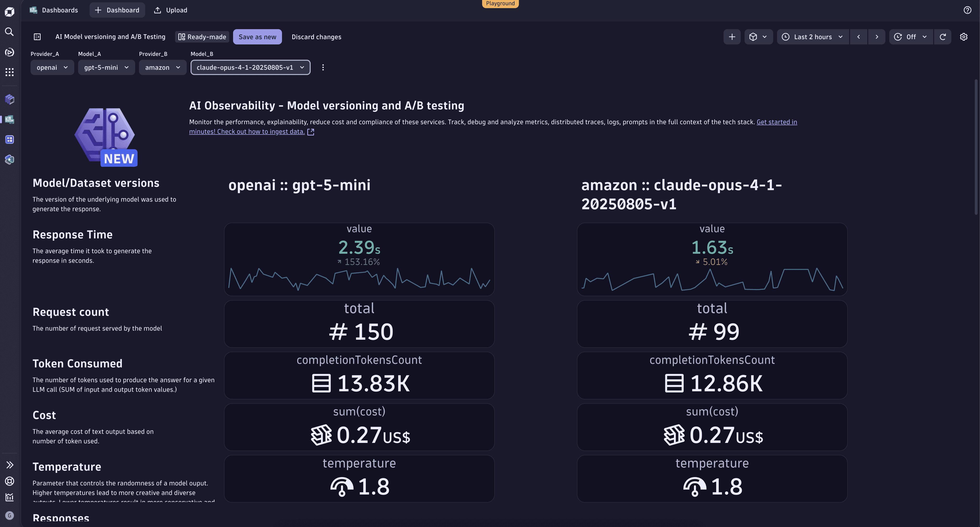The width and height of the screenshot is (980, 527).
Task: Open the apps grid icon in sidebar
Action: point(10,72)
